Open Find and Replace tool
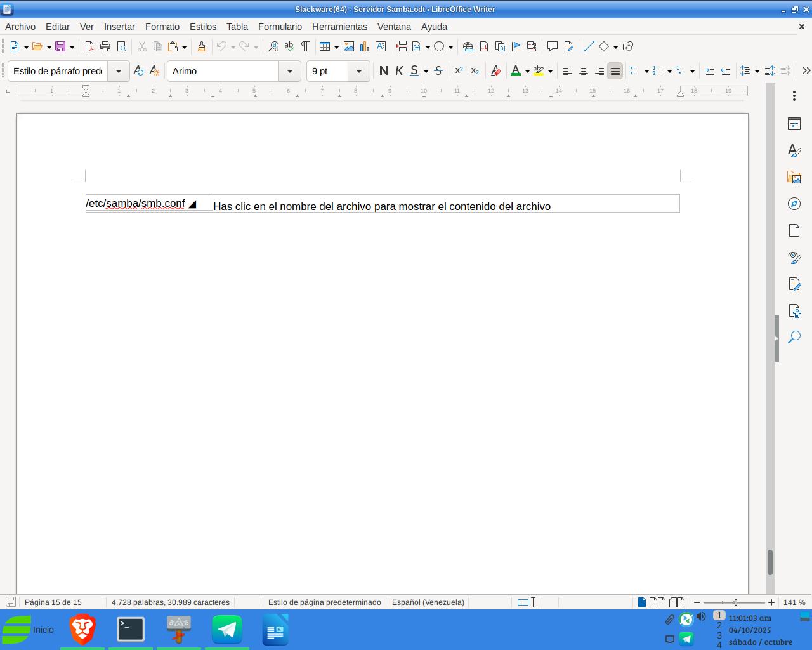Image resolution: width=812 pixels, height=650 pixels. tap(273, 46)
